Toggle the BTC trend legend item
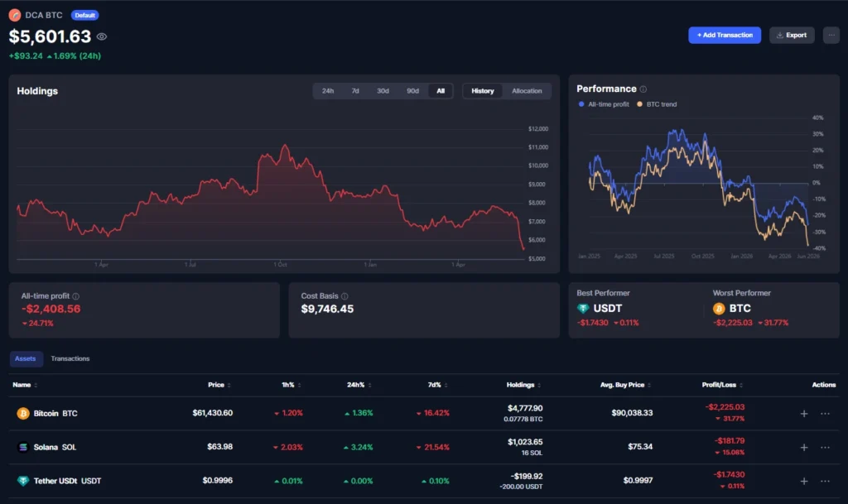 click(657, 104)
